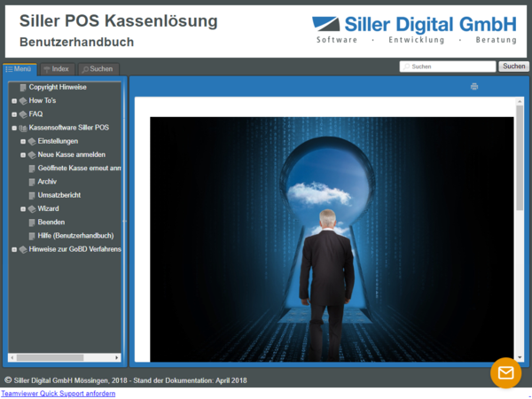Screen dimensions: 532x399
Task: Click the print icon above the content
Action: [x=474, y=86]
